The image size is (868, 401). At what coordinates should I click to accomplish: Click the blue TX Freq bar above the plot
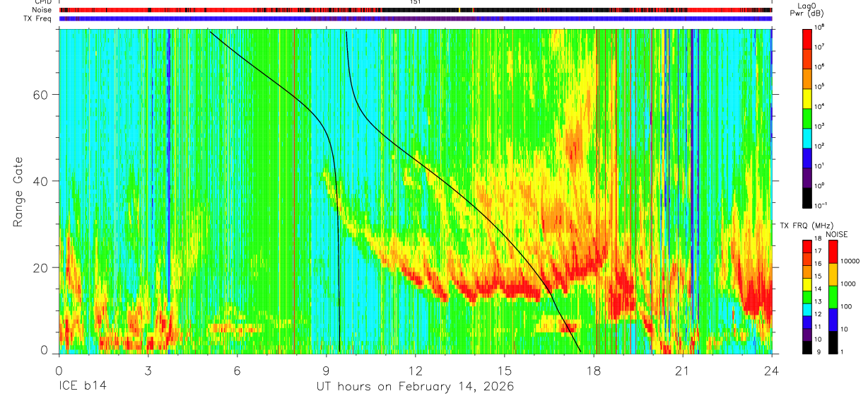click(x=416, y=18)
